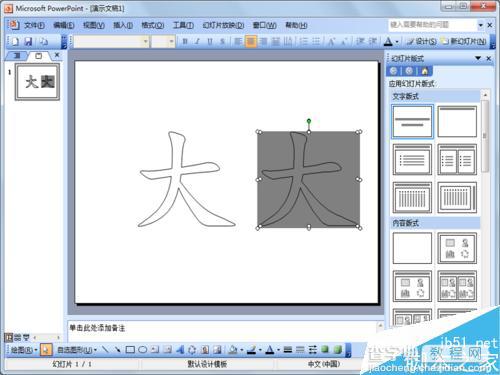Click the 新幻灯片(N) button
The image size is (500, 375).
point(463,42)
